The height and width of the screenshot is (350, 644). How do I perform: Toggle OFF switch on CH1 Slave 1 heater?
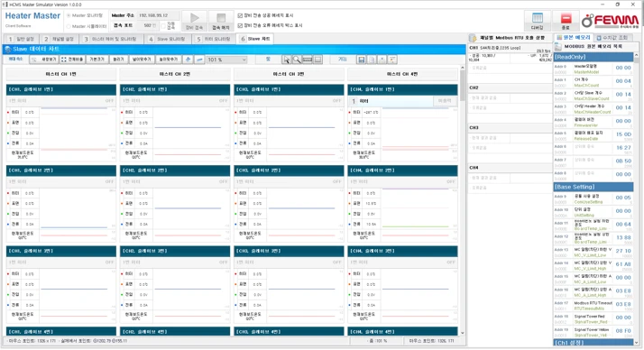pyautogui.click(x=109, y=101)
